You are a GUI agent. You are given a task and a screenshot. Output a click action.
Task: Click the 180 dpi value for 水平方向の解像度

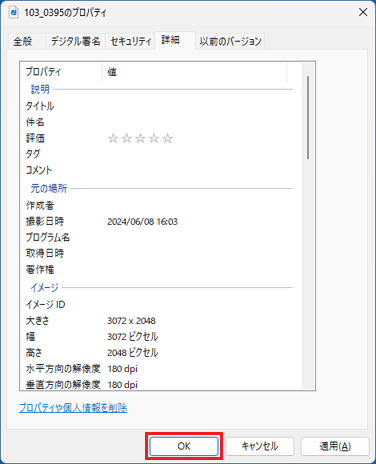122,369
